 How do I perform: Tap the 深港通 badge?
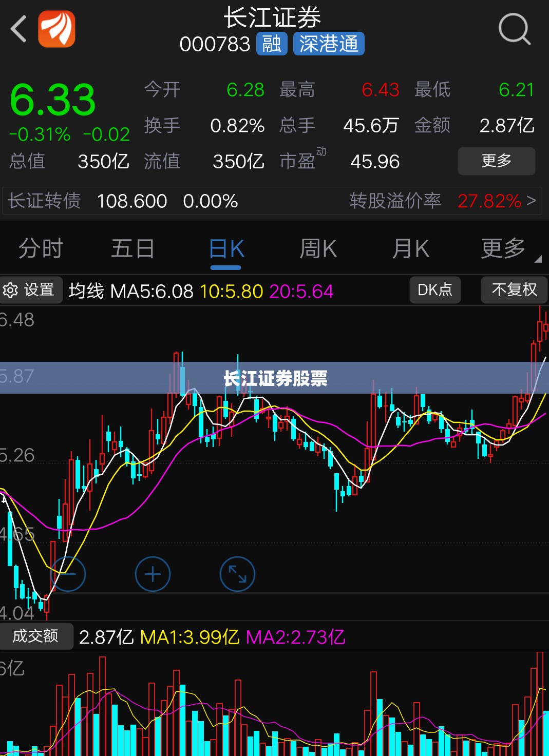[329, 44]
